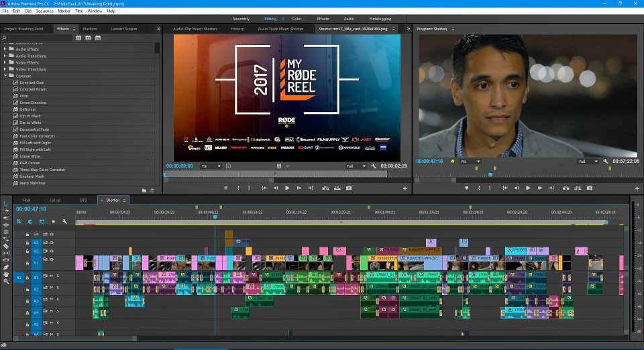Image resolution: width=644 pixels, height=350 pixels.
Task: Switch to Audio Clip Mixer tab
Action: tap(195, 29)
